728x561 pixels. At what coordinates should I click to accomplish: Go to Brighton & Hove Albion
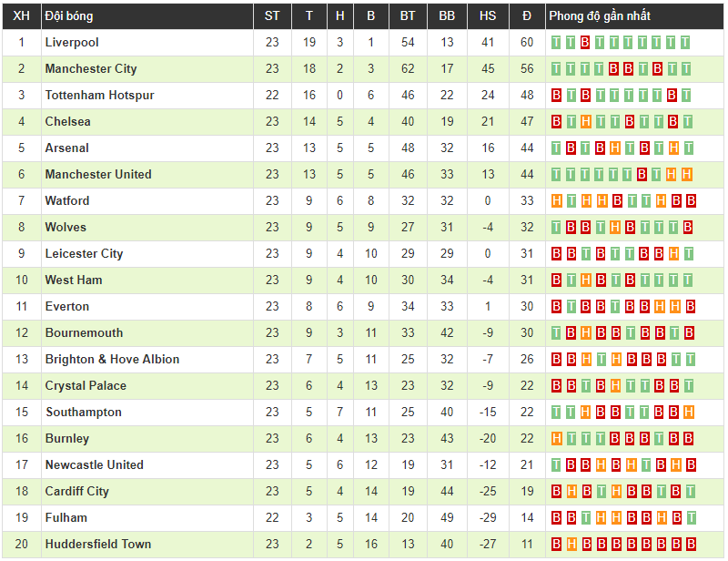[x=112, y=360]
